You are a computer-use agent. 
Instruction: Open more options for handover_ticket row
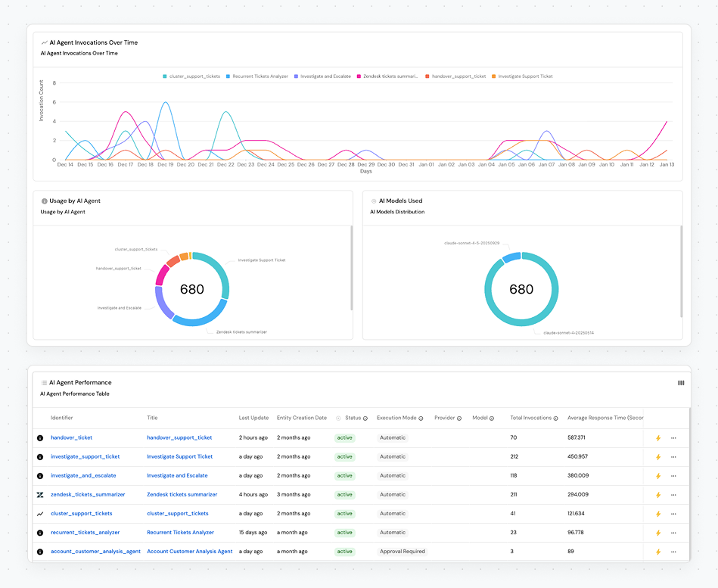pyautogui.click(x=673, y=438)
